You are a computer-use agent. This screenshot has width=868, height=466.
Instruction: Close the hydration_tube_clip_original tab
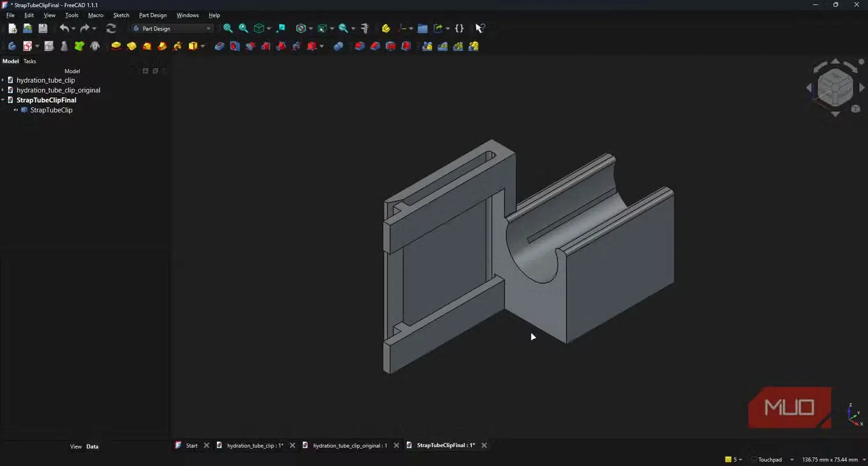tap(396, 446)
